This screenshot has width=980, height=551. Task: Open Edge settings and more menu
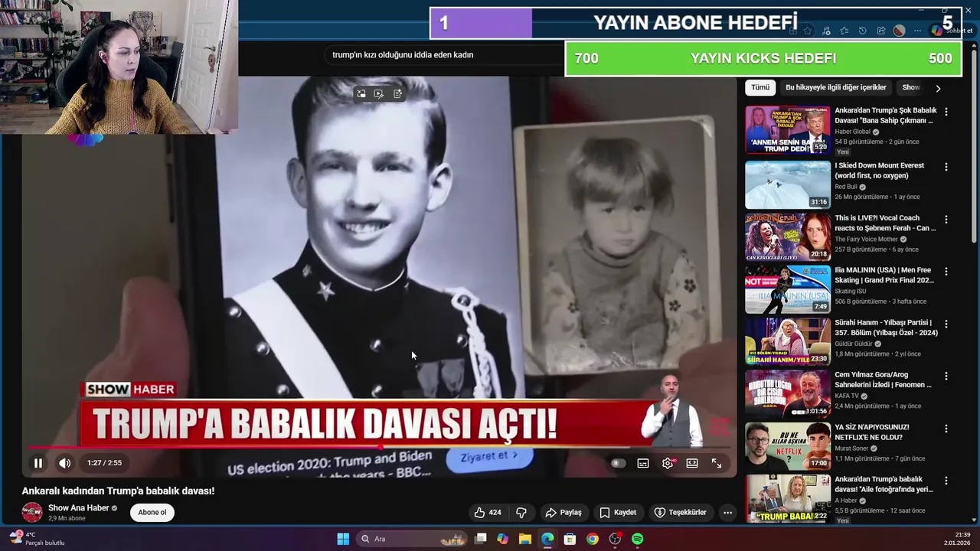(918, 31)
